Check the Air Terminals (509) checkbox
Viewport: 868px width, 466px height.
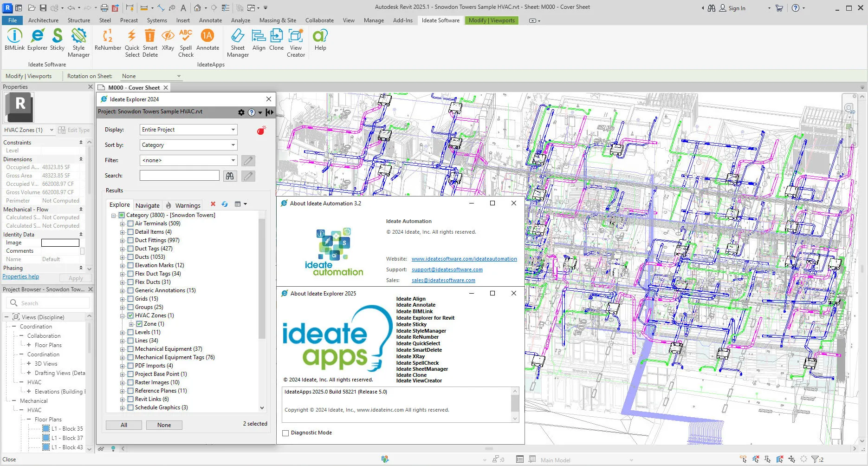(x=130, y=223)
